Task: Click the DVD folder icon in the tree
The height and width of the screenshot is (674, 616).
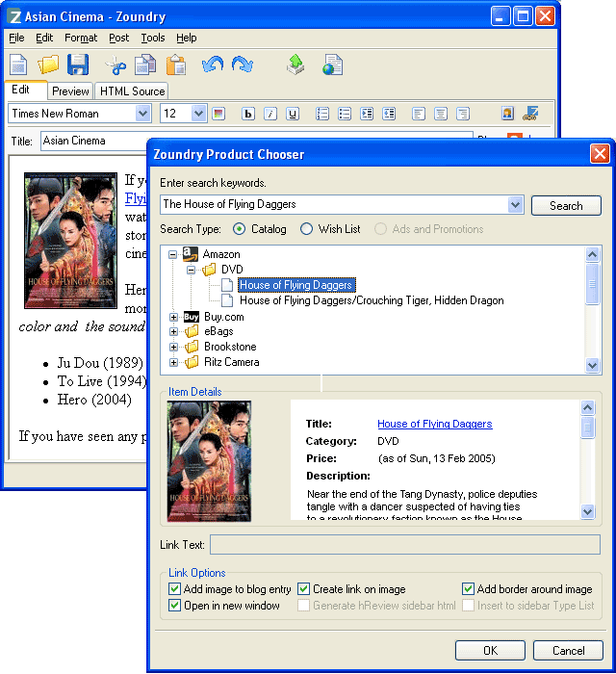Action: [x=209, y=270]
